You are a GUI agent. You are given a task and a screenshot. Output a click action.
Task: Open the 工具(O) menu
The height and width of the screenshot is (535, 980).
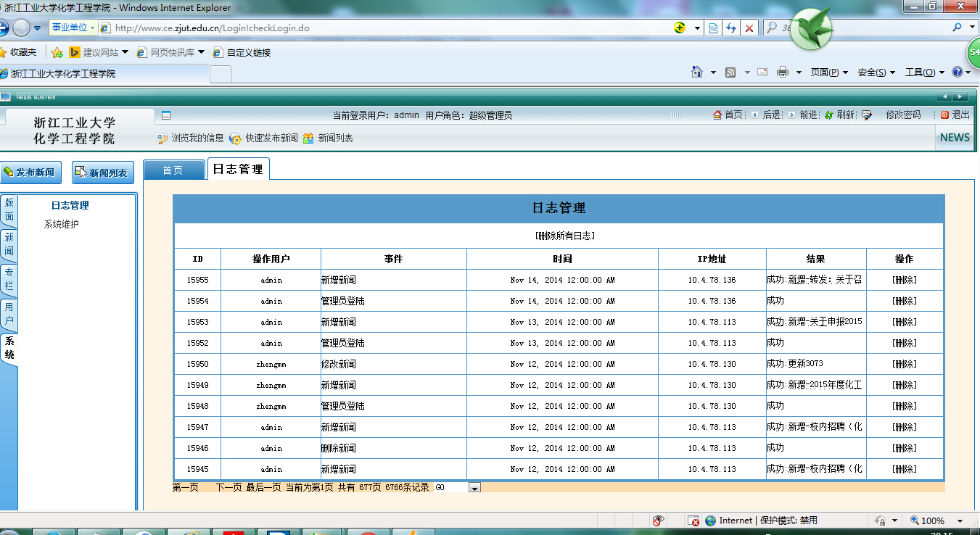tap(925, 72)
